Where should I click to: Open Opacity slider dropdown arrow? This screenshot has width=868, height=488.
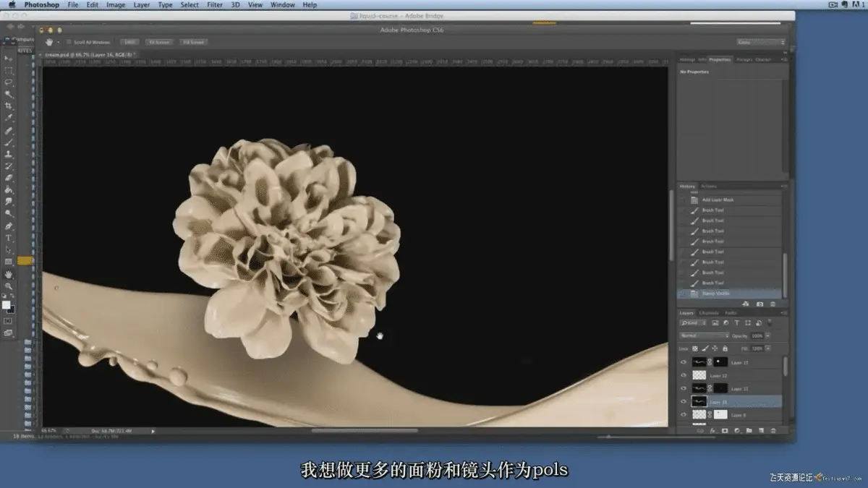pyautogui.click(x=767, y=335)
